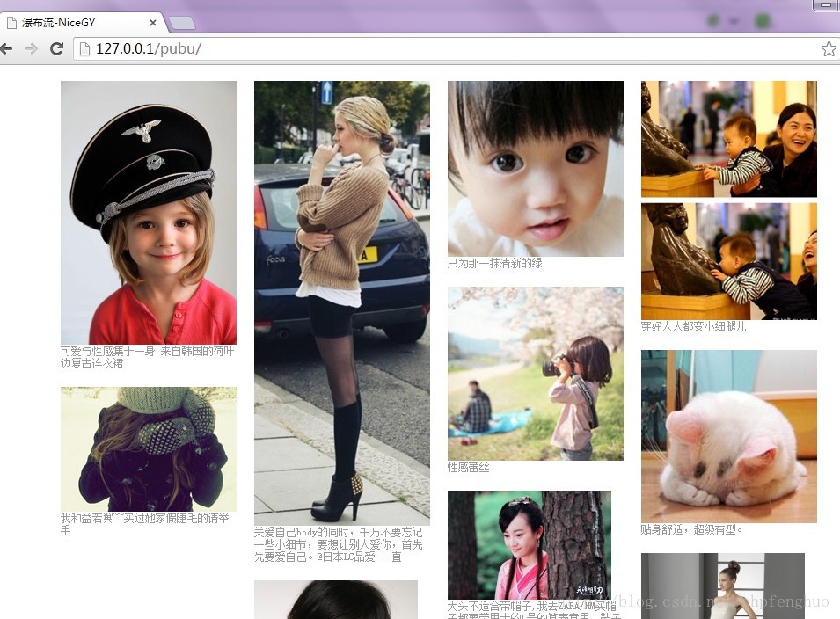Viewport: 840px width, 619px height.
Task: Reload the page with the refresh icon
Action: pos(56,48)
